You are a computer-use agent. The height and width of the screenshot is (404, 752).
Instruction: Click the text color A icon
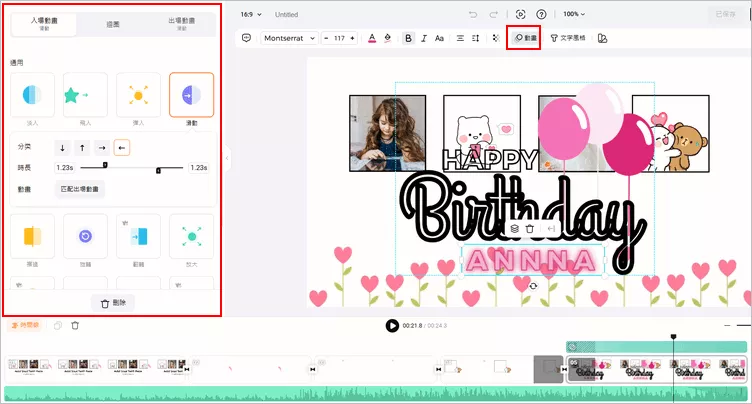click(x=372, y=38)
